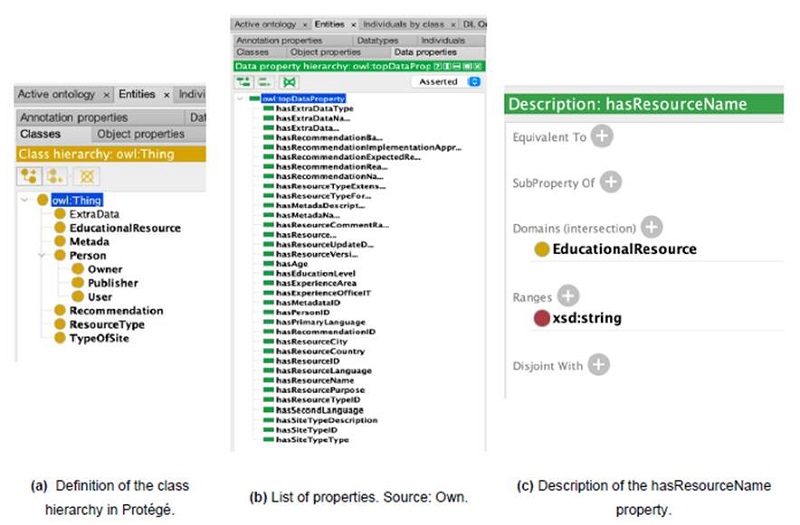Select hasMetadataID data property
The height and width of the screenshot is (525, 800).
click(308, 303)
